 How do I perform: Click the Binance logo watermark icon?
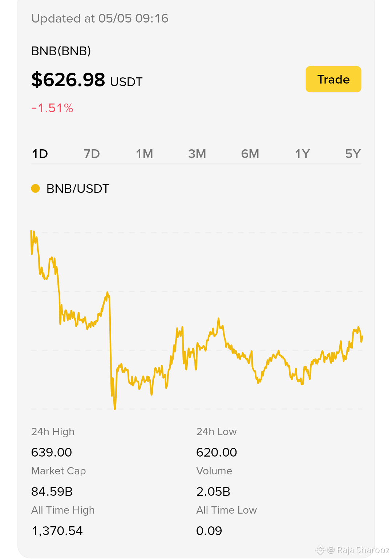coord(320,550)
